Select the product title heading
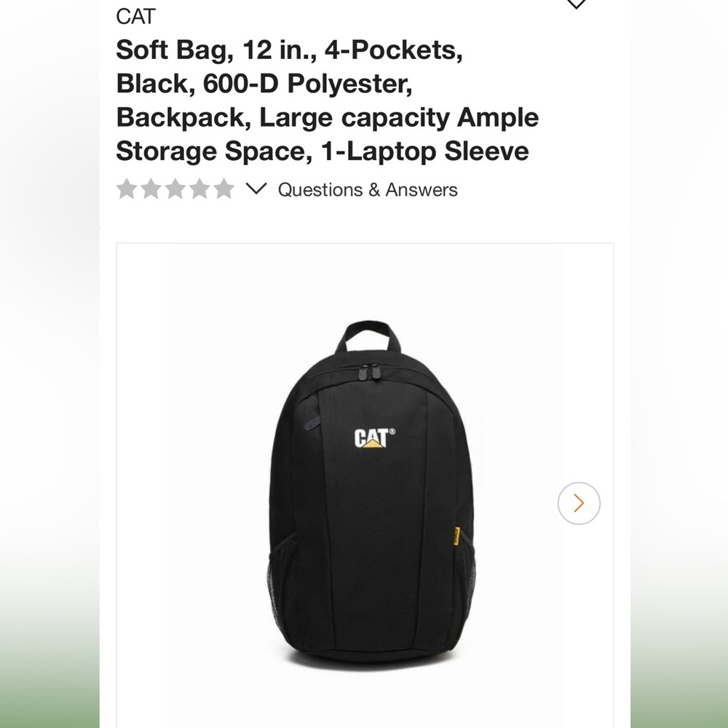Screen dimensions: 728x728 pos(328,100)
